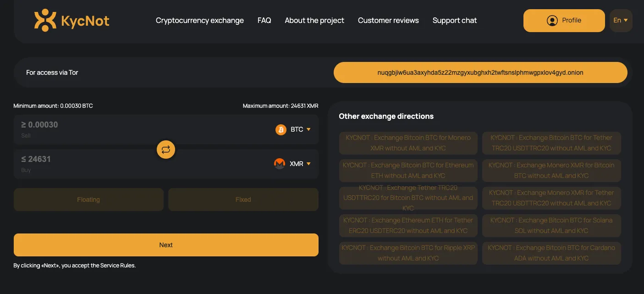Click the Next button
This screenshot has height=294, width=644.
tap(166, 245)
